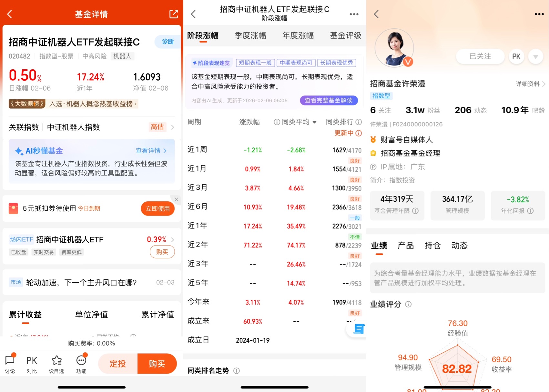Viewport: 549px width, 392px height.
Task: Open the manager's 产品 tab
Action: click(x=406, y=246)
